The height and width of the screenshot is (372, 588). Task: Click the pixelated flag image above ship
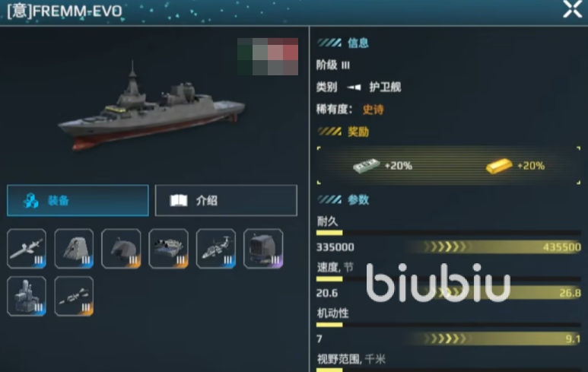(268, 56)
